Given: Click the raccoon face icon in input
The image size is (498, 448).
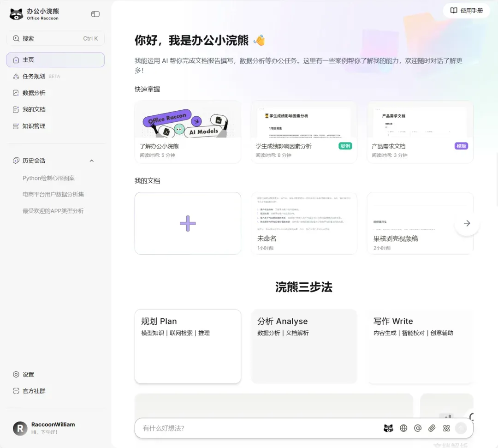Looking at the screenshot, I should click(388, 428).
